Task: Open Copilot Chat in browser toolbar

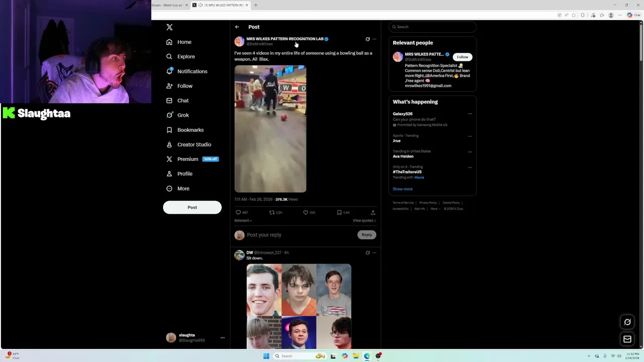Action: tap(633, 15)
